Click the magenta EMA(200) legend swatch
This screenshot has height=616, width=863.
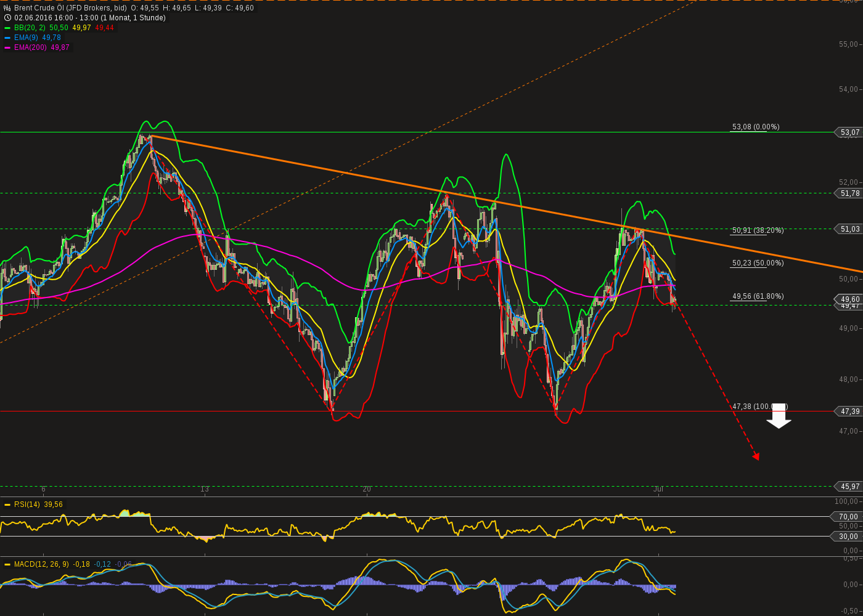(x=7, y=47)
